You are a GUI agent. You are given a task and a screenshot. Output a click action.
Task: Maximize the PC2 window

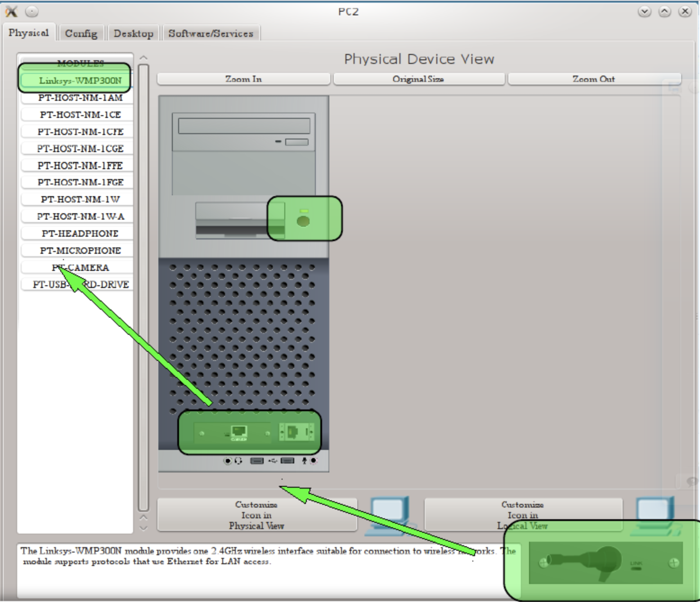[665, 11]
